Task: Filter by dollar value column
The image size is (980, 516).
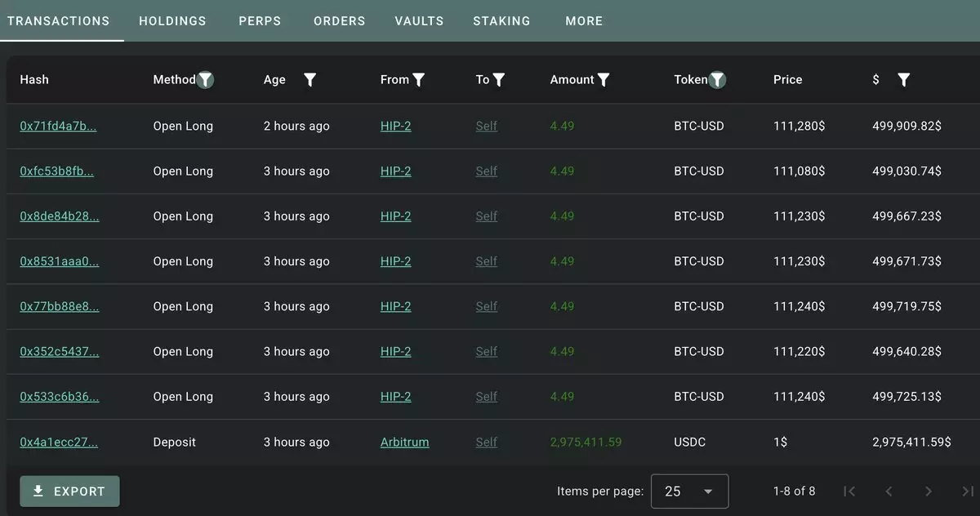Action: (x=903, y=79)
